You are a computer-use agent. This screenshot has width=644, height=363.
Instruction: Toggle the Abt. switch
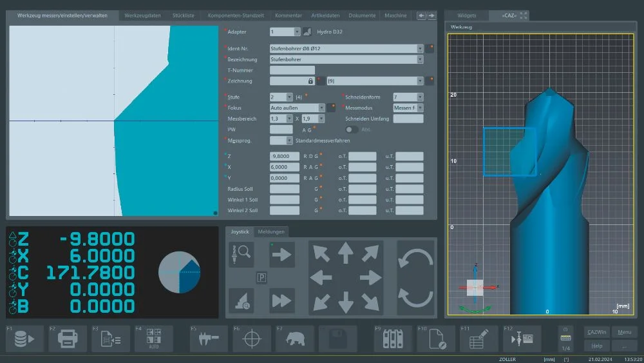coord(352,130)
